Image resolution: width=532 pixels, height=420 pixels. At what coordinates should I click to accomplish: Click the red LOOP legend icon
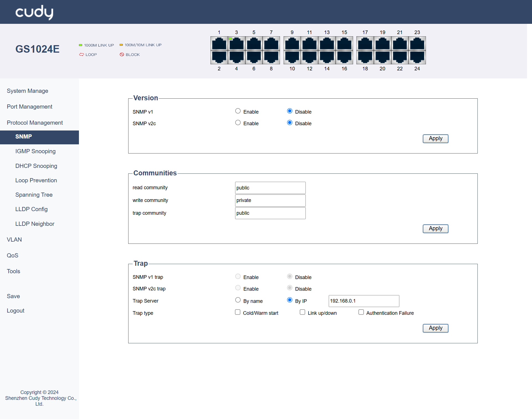(81, 55)
